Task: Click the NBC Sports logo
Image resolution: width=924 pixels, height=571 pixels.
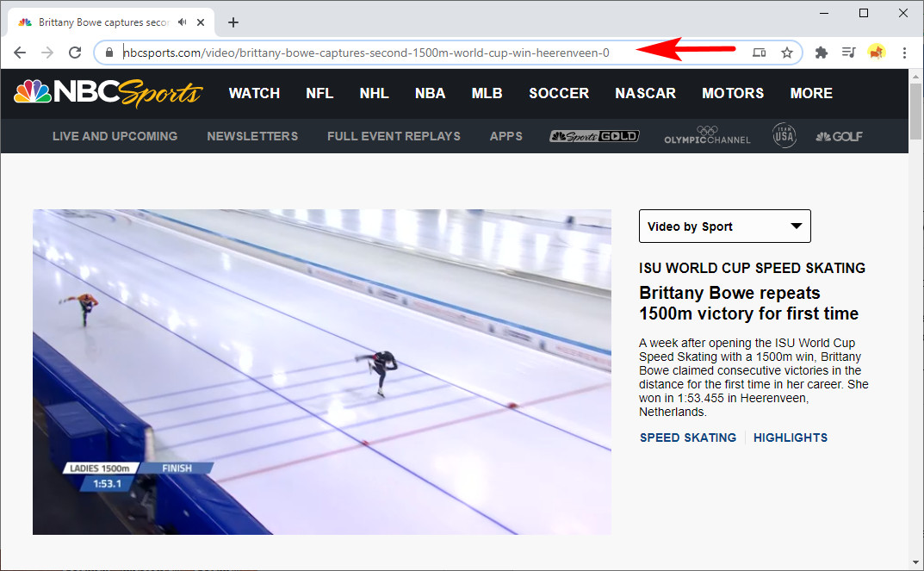Action: [108, 93]
